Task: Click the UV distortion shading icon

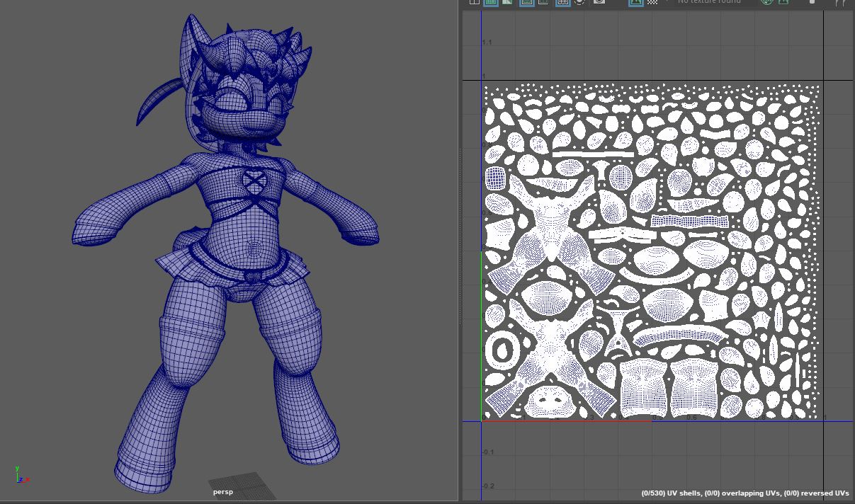Action: (x=507, y=2)
